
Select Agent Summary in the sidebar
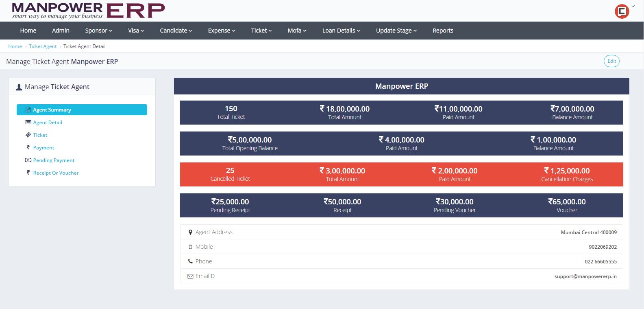click(x=82, y=110)
